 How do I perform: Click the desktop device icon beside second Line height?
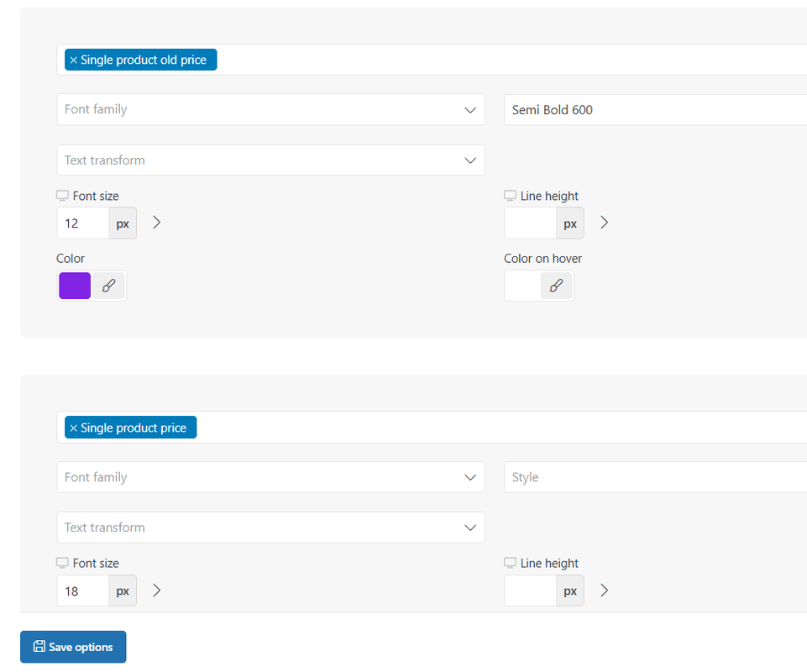click(510, 563)
